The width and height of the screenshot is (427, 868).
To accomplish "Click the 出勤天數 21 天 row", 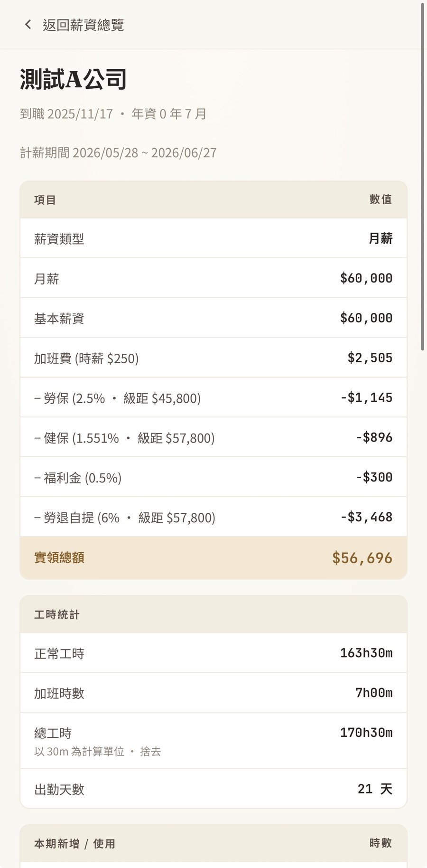I will point(213,789).
